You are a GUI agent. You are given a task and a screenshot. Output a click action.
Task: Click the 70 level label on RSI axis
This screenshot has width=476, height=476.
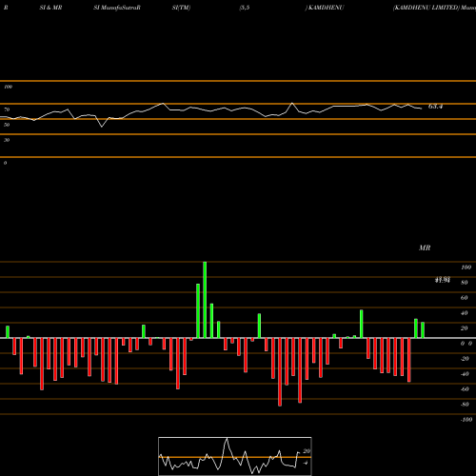point(7,109)
